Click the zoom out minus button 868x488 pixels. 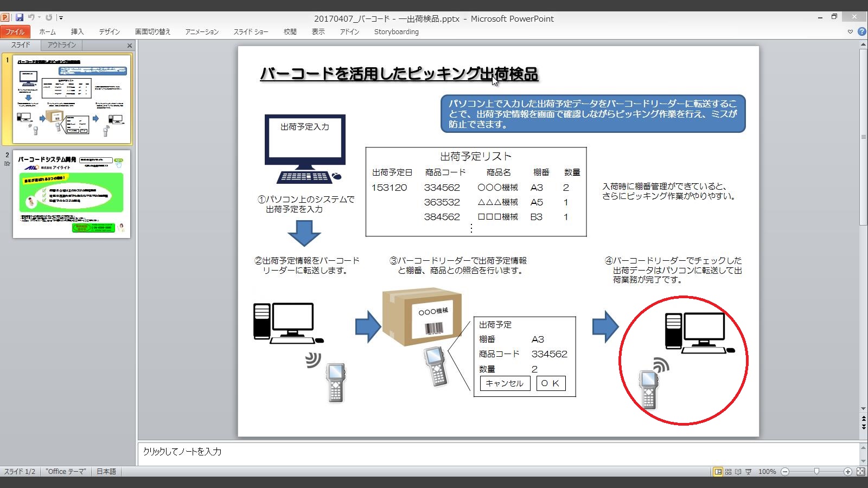click(785, 472)
